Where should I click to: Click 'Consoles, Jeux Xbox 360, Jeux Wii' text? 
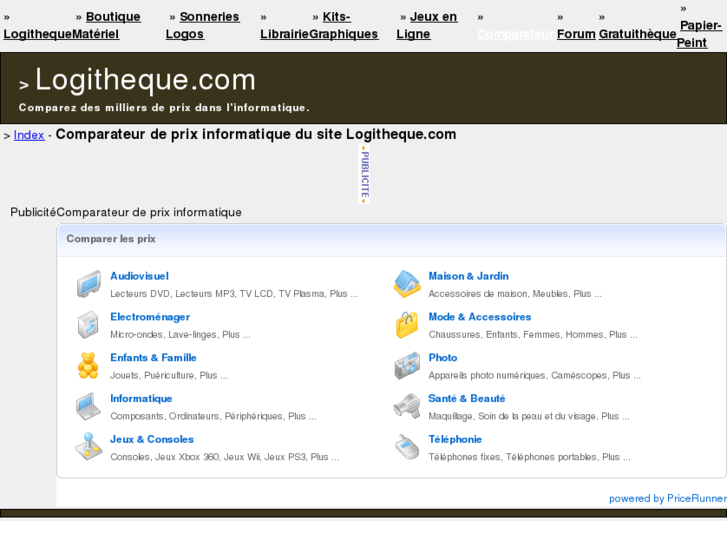[185, 457]
